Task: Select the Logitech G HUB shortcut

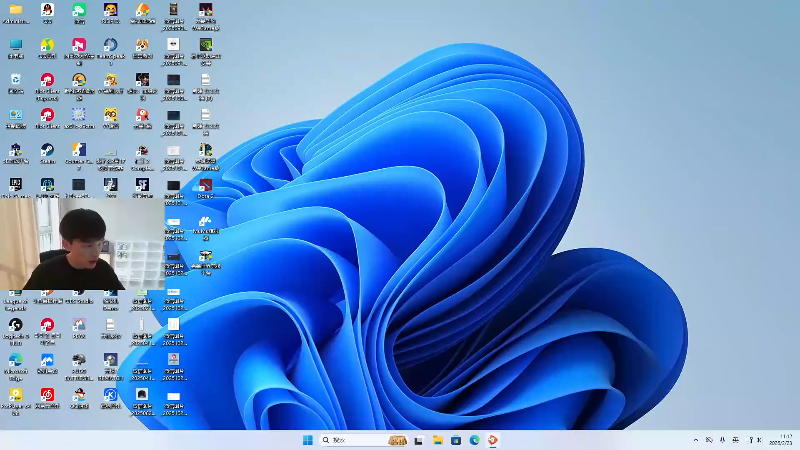Action: [15, 325]
